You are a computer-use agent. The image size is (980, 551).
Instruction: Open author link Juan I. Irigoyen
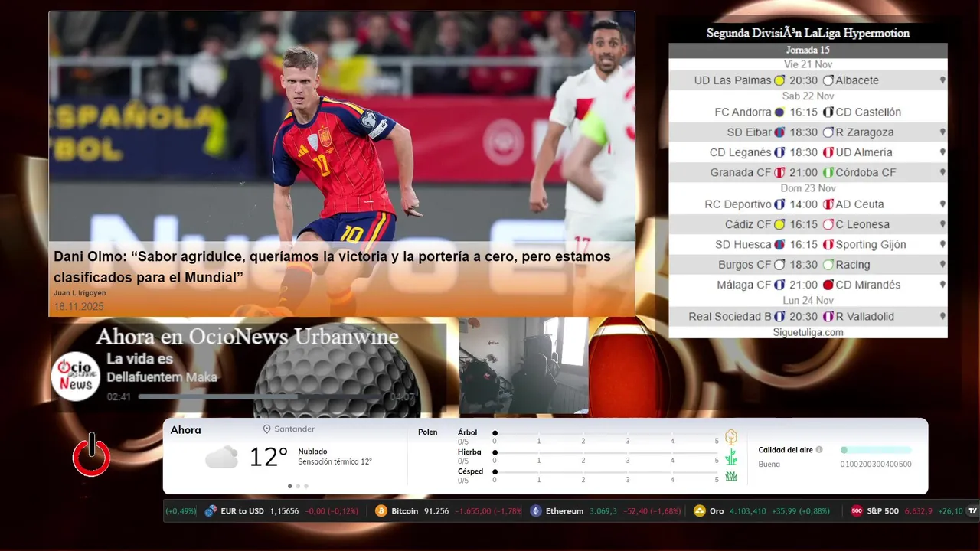80,293
